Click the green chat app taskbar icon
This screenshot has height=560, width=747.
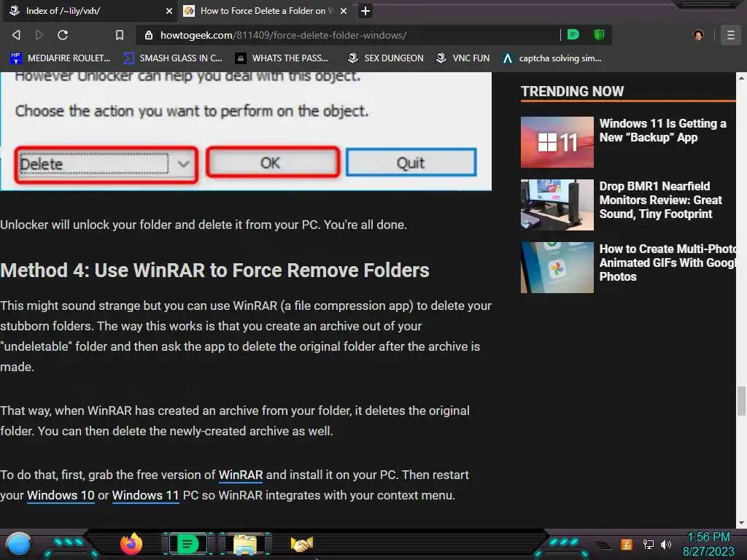[187, 544]
